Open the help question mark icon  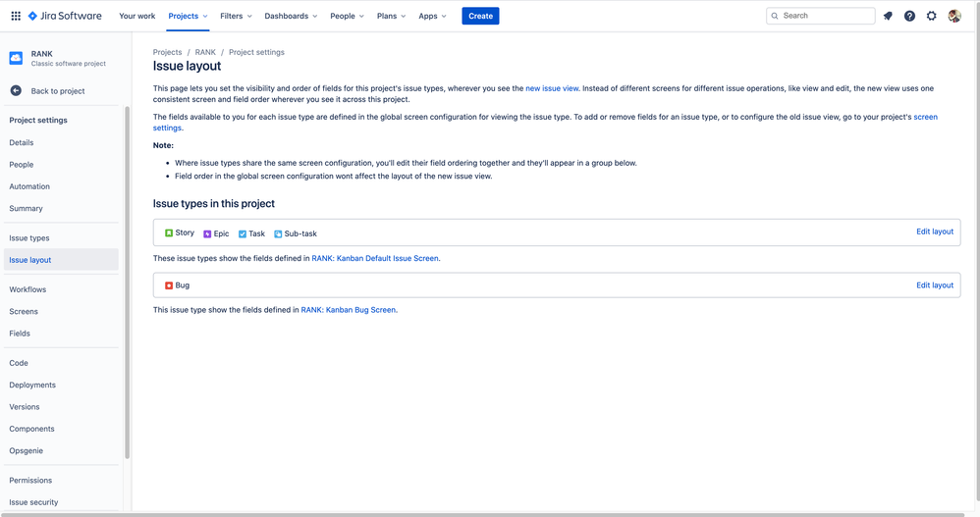click(x=909, y=16)
